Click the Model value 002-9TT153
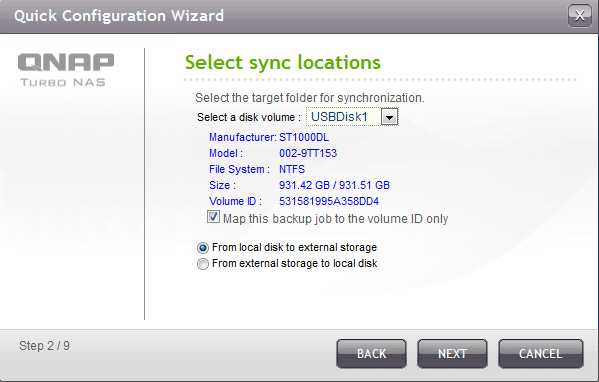The width and height of the screenshot is (599, 382). click(x=308, y=153)
